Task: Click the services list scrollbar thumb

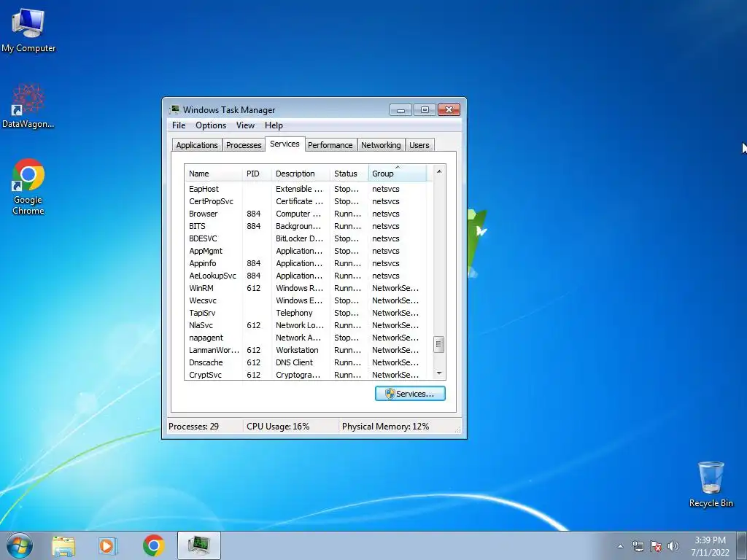Action: [x=439, y=344]
